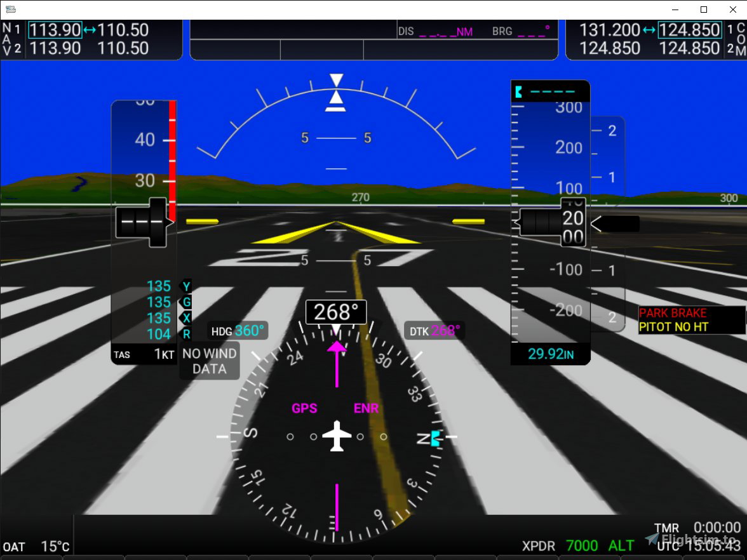Select the aircraft symbol on the HSI
The height and width of the screenshot is (560, 747).
[337, 436]
